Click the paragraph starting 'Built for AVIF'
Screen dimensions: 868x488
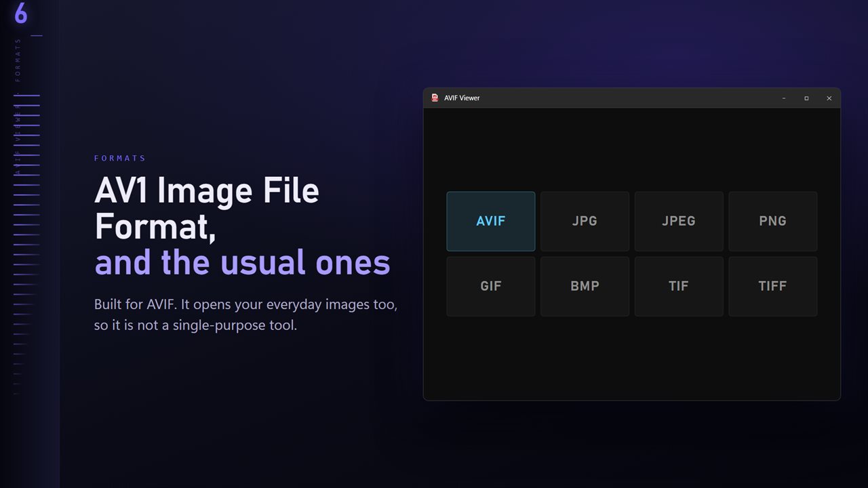[x=245, y=314]
